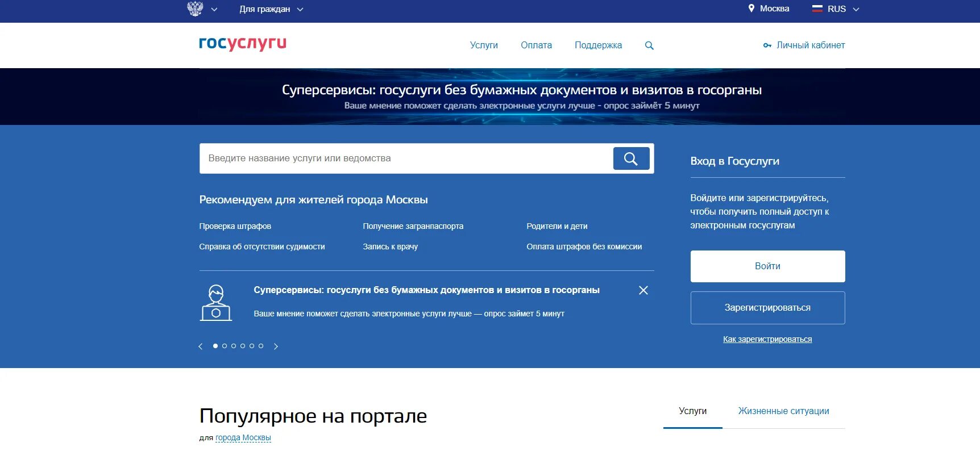Screen dimensions: 980x472
Task: Select the second carousel dot
Action: [x=225, y=346]
